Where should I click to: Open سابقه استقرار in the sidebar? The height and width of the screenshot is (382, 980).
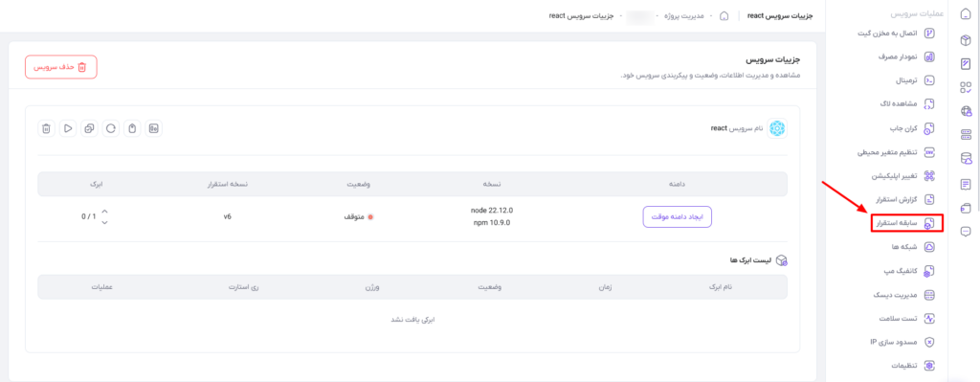[907, 222]
